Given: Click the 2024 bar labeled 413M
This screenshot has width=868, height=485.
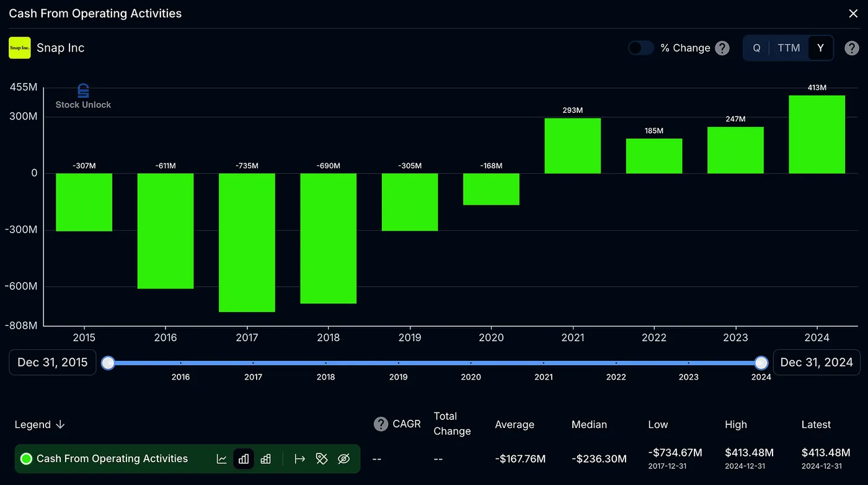Looking at the screenshot, I should click(817, 134).
